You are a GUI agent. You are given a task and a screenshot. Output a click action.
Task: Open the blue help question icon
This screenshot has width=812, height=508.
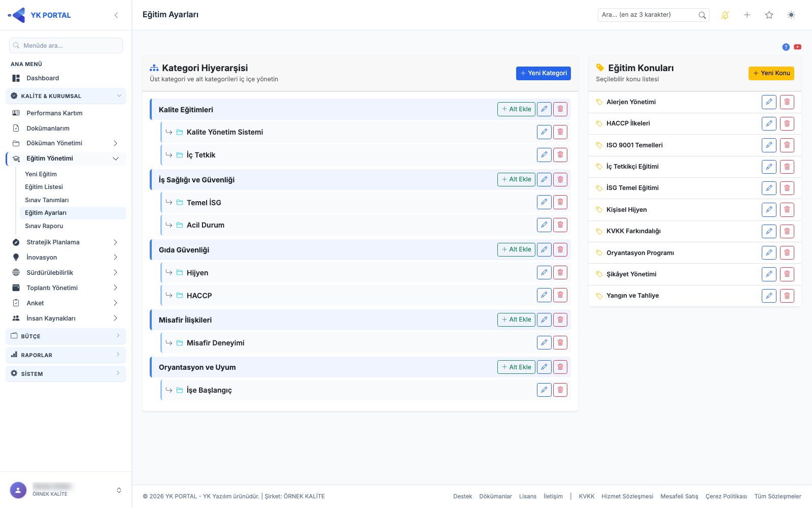click(x=786, y=47)
